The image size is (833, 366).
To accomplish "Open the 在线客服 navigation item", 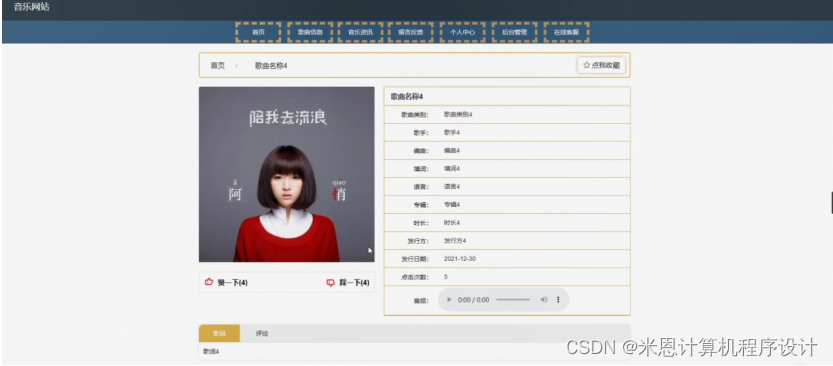I will 566,32.
